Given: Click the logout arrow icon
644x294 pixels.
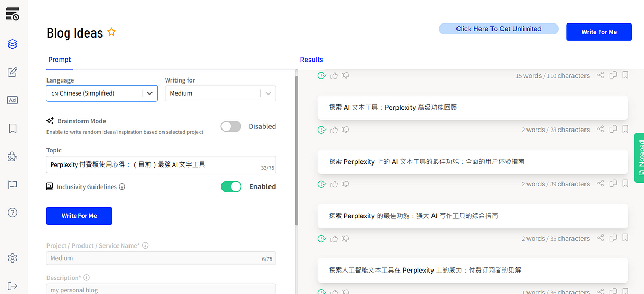Looking at the screenshot, I should tap(13, 286).
